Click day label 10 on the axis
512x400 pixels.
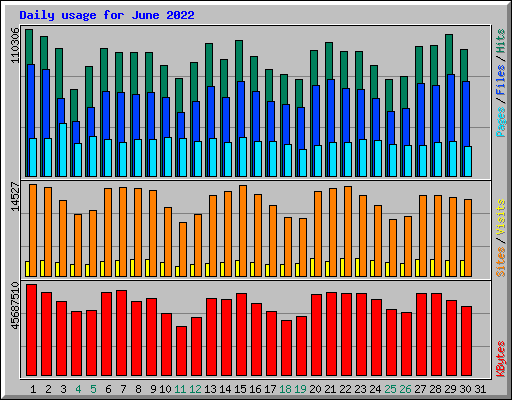tap(165, 389)
